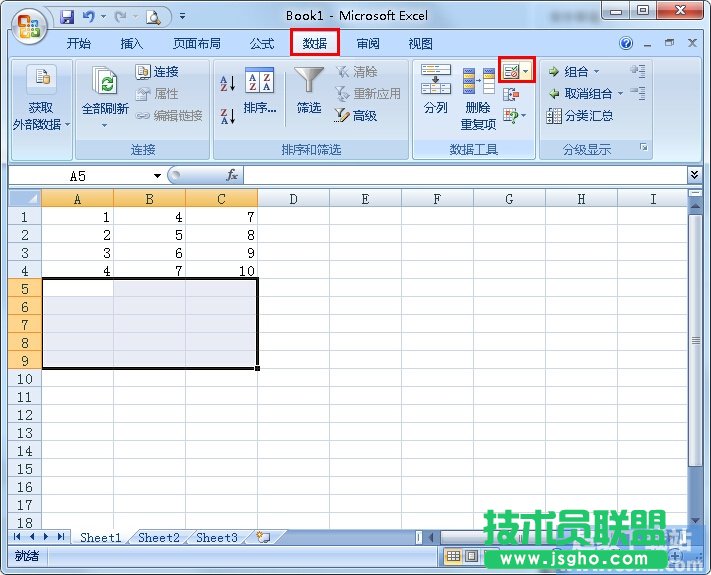Click in the formula bar
The image size is (711, 575).
coord(465,175)
